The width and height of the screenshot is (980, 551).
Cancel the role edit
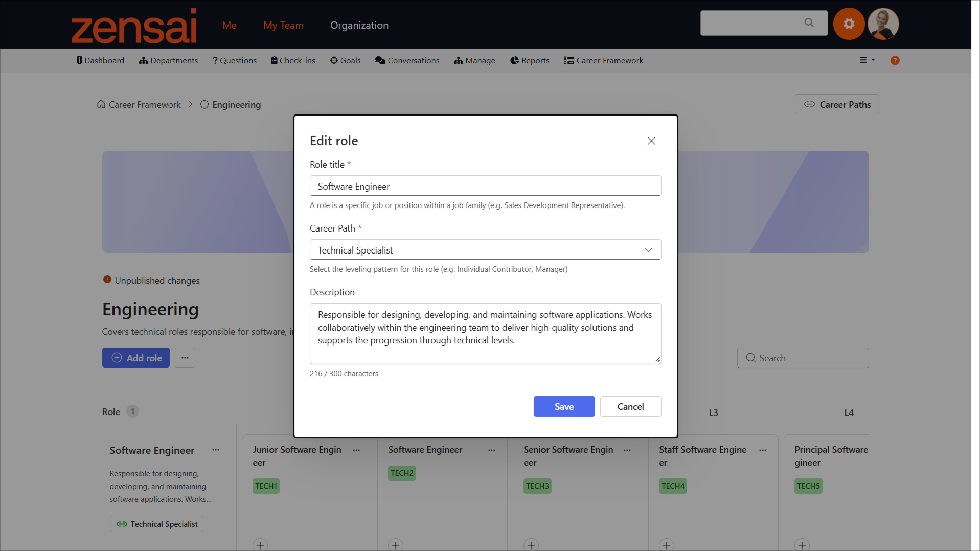630,406
